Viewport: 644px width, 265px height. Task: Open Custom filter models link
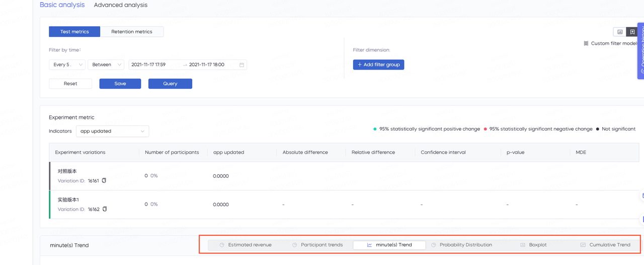[611, 43]
